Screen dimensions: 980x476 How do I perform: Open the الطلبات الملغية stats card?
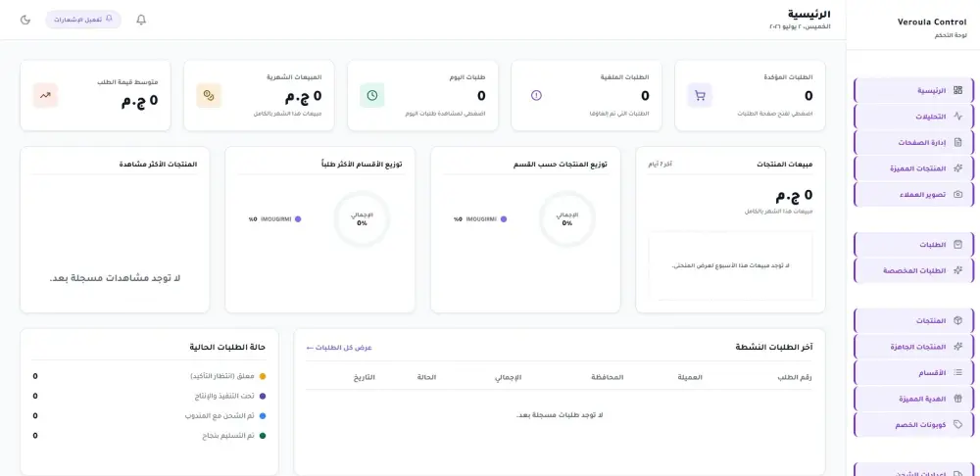click(x=586, y=96)
